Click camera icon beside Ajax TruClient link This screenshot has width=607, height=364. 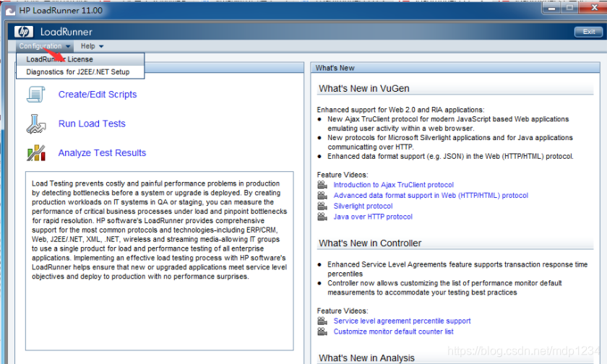coord(322,184)
